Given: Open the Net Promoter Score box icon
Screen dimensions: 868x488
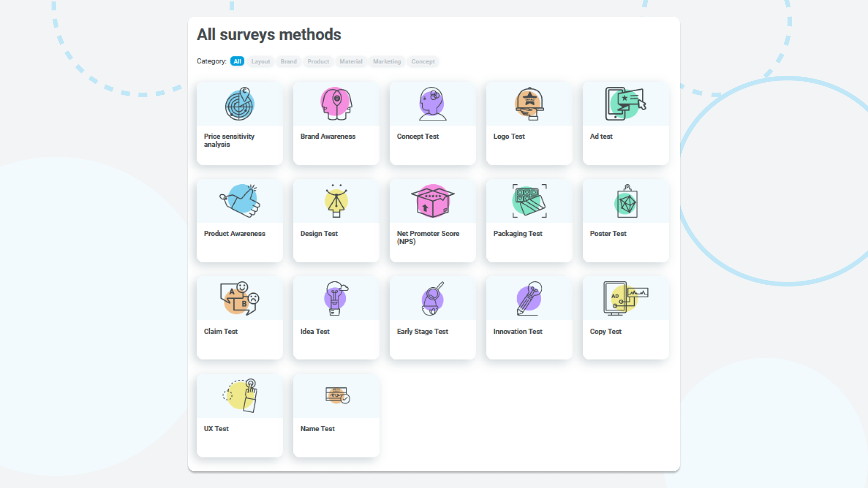Looking at the screenshot, I should pyautogui.click(x=432, y=201).
